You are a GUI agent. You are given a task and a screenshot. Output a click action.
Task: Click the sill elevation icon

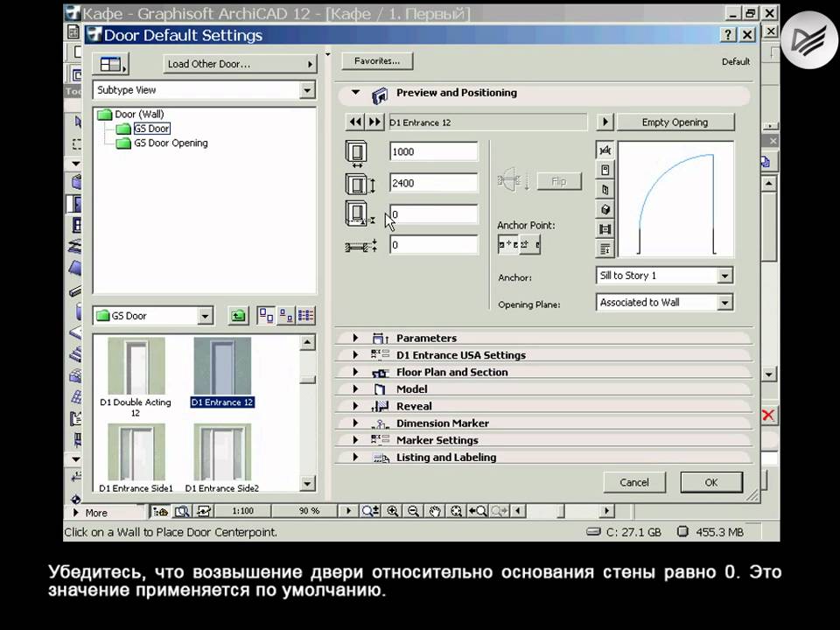point(359,213)
